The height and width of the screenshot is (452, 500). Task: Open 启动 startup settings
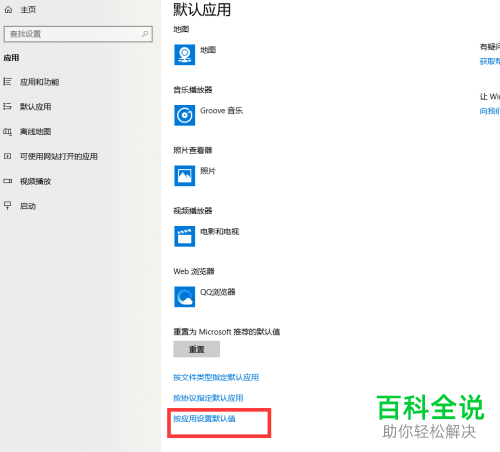point(28,206)
